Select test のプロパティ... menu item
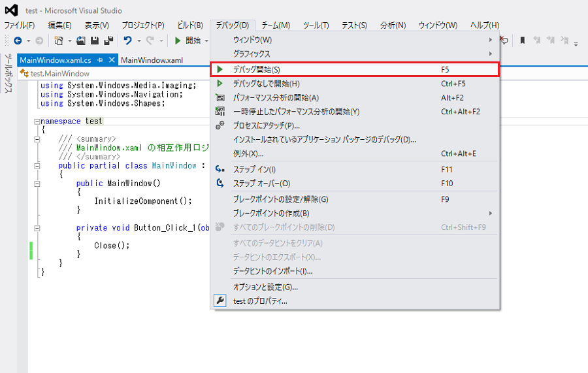The height and width of the screenshot is (373, 588). (355, 300)
